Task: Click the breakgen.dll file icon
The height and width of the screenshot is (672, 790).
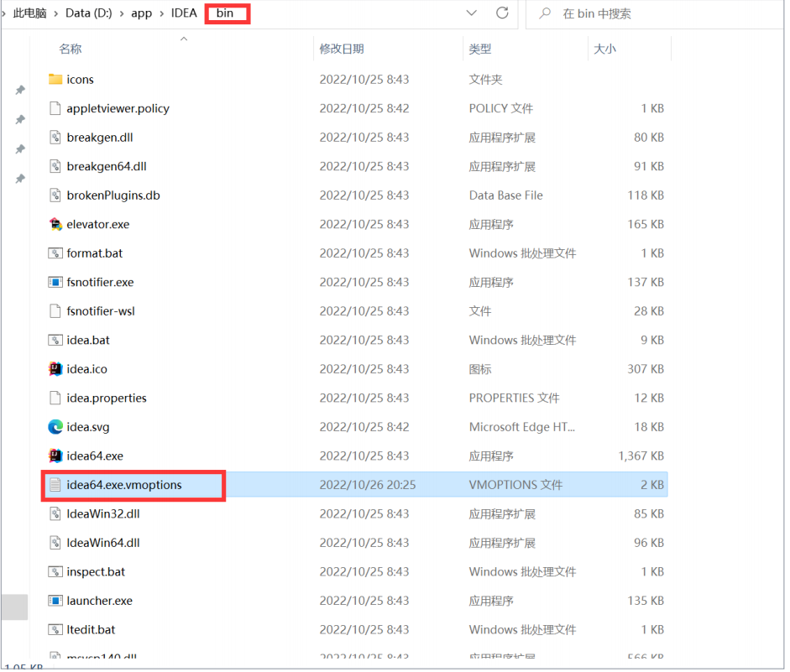Action: point(55,138)
